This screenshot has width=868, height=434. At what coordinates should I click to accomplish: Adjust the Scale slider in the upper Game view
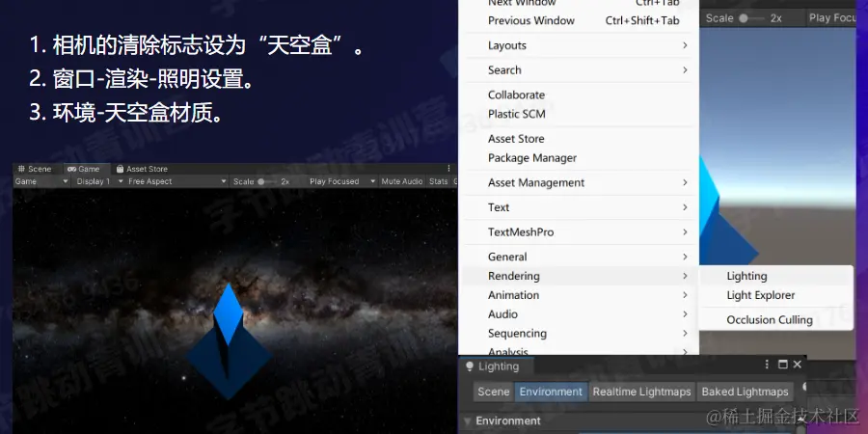752,18
